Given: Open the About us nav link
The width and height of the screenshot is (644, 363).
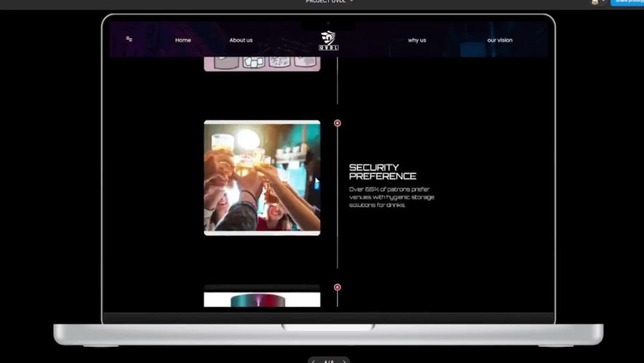Looking at the screenshot, I should pyautogui.click(x=241, y=40).
